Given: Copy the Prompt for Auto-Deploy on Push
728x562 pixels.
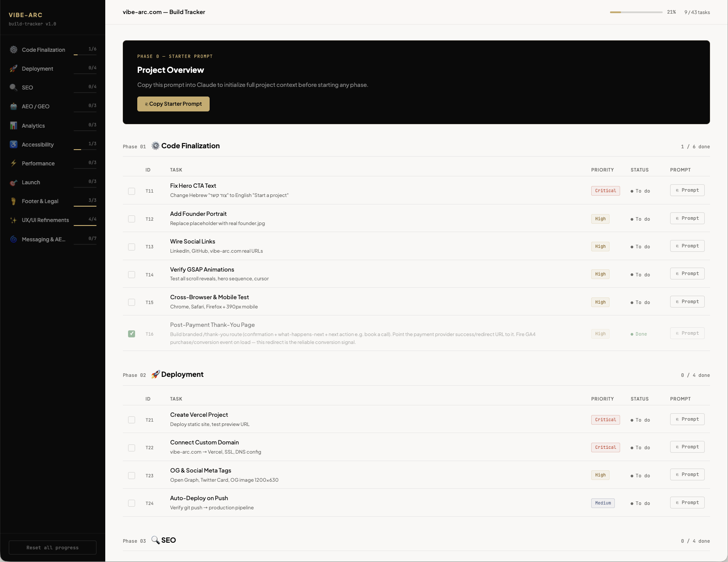Looking at the screenshot, I should (x=687, y=502).
